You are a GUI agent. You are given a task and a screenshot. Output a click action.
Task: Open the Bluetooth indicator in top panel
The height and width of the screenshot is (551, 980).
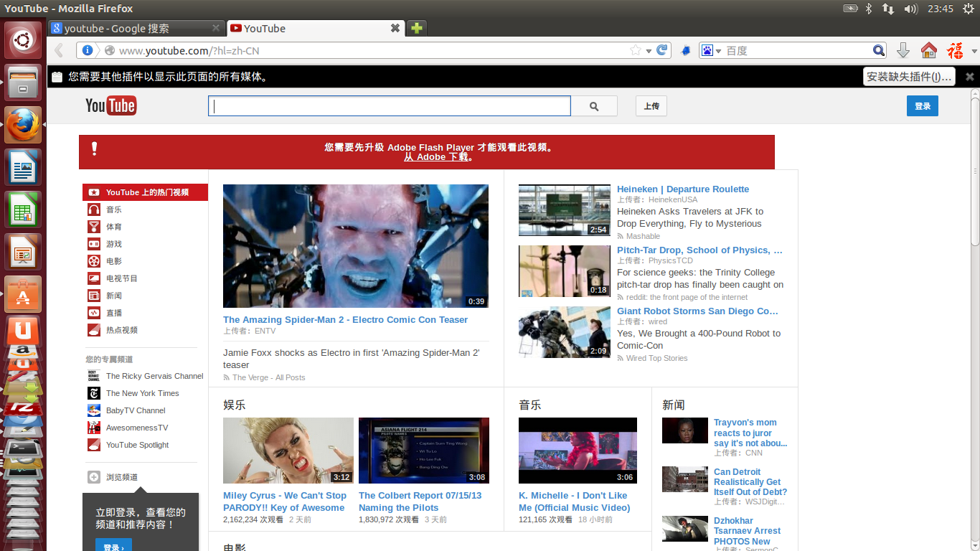[x=868, y=9]
